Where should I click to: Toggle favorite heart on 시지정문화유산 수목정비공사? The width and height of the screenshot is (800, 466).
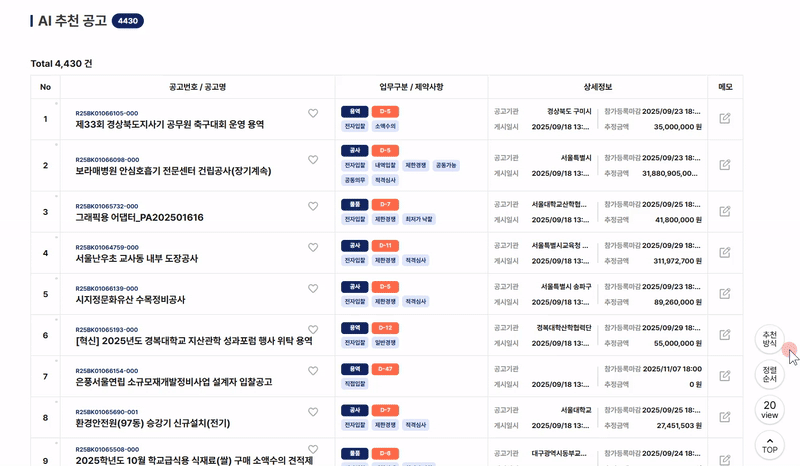313,288
